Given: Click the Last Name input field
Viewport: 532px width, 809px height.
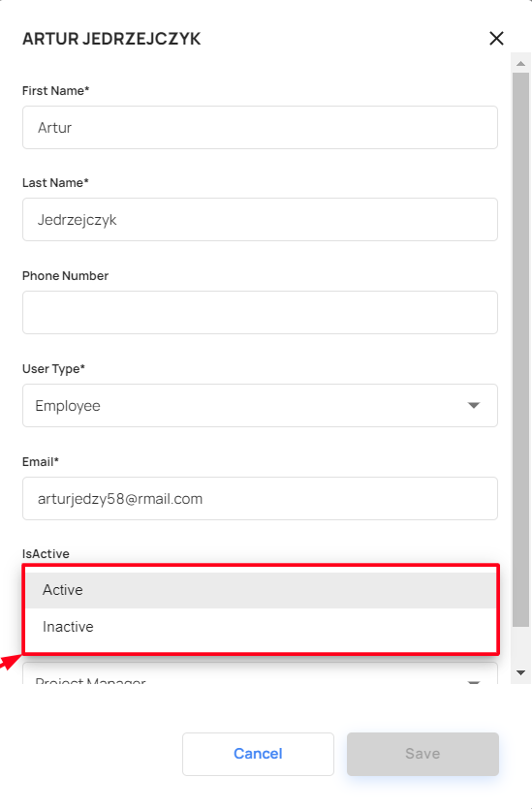Looking at the screenshot, I should [x=260, y=219].
